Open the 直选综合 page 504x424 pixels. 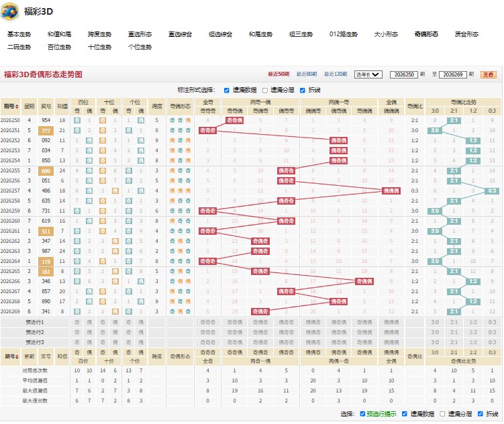[x=180, y=34]
